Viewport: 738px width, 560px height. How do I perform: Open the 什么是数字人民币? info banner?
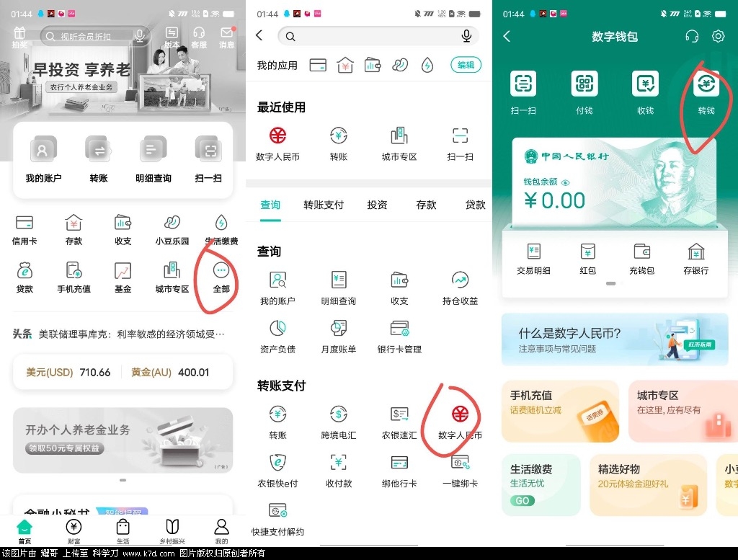click(615, 339)
